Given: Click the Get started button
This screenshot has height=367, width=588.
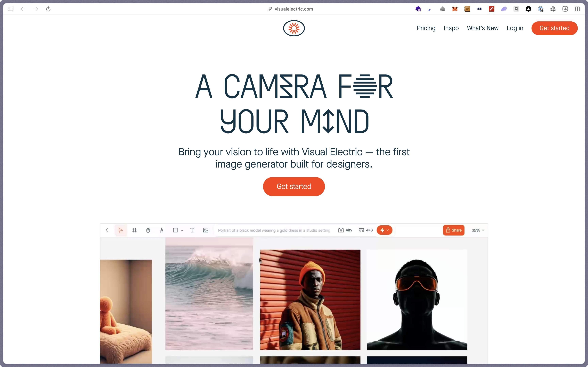Looking at the screenshot, I should 294,186.
